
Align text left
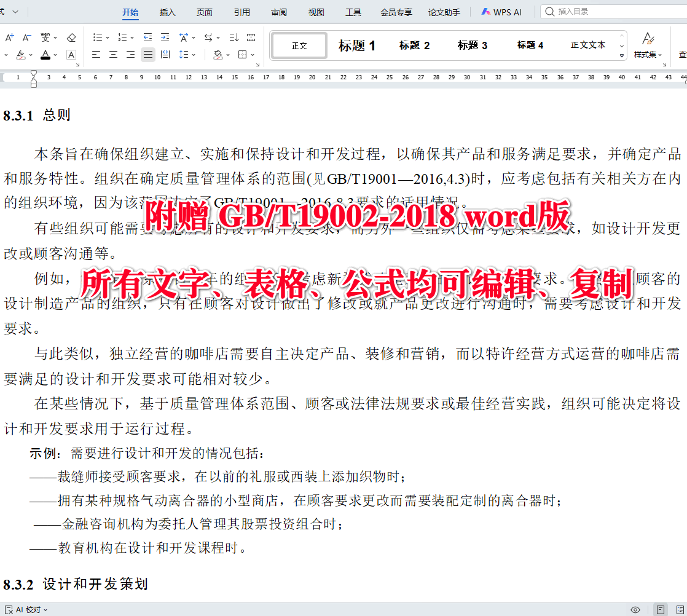point(96,55)
